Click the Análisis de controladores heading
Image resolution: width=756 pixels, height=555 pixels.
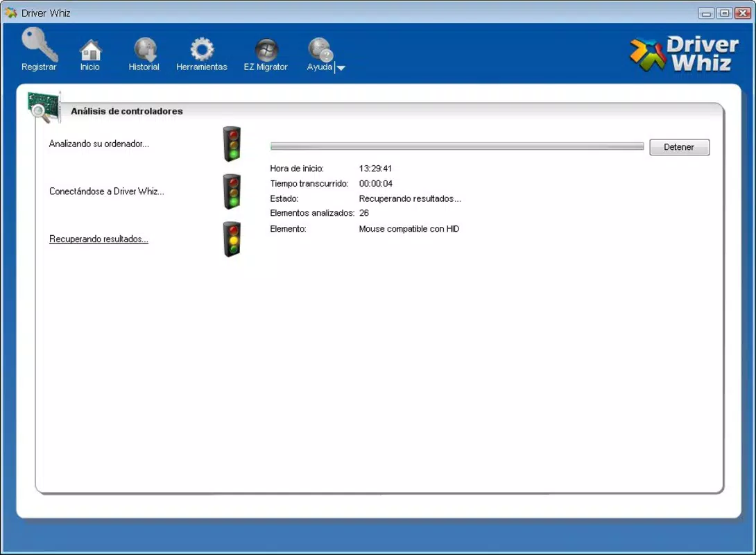pos(127,112)
